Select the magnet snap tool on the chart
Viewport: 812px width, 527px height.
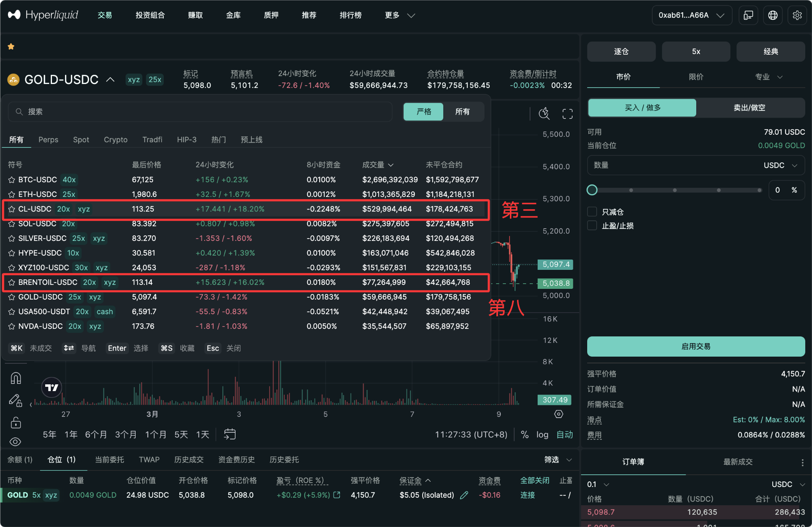tap(16, 378)
